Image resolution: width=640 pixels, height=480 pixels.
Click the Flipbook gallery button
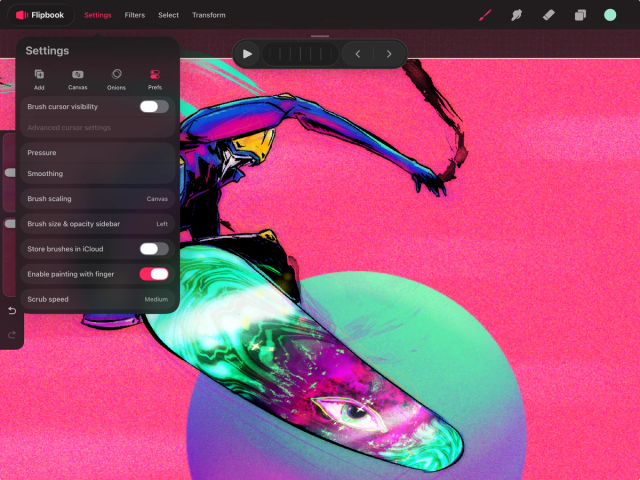(40, 15)
